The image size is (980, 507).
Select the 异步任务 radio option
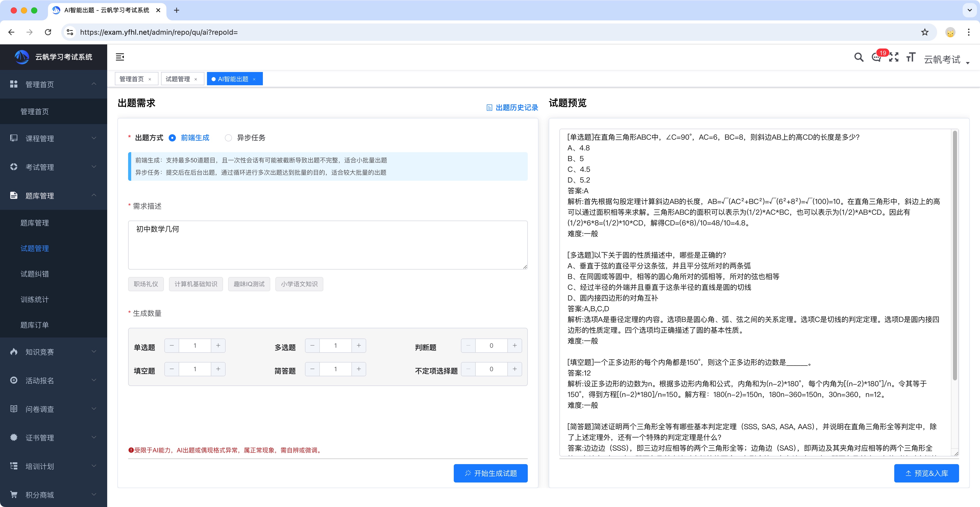(x=228, y=138)
